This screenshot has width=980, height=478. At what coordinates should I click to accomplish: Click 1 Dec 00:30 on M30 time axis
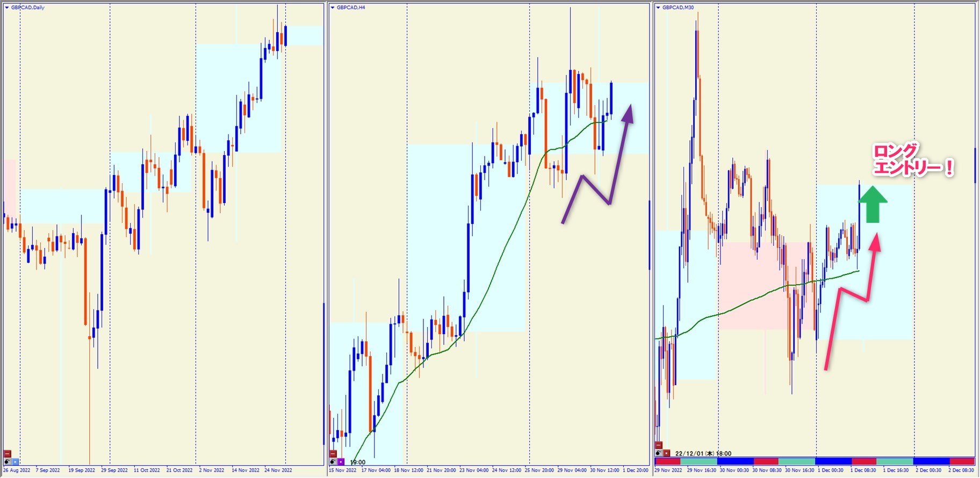tap(830, 470)
